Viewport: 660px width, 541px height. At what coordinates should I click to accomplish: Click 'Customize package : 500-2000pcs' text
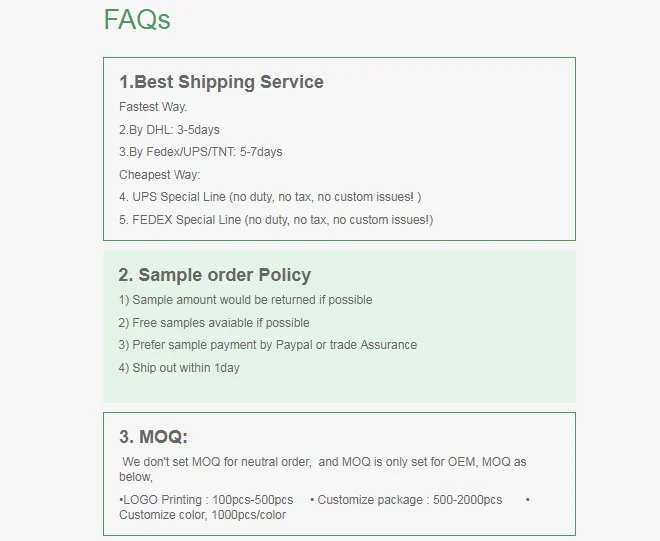[410, 499]
